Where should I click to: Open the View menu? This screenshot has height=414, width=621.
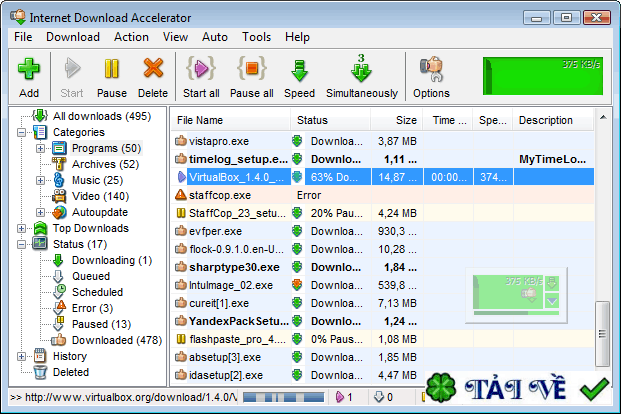click(x=175, y=37)
